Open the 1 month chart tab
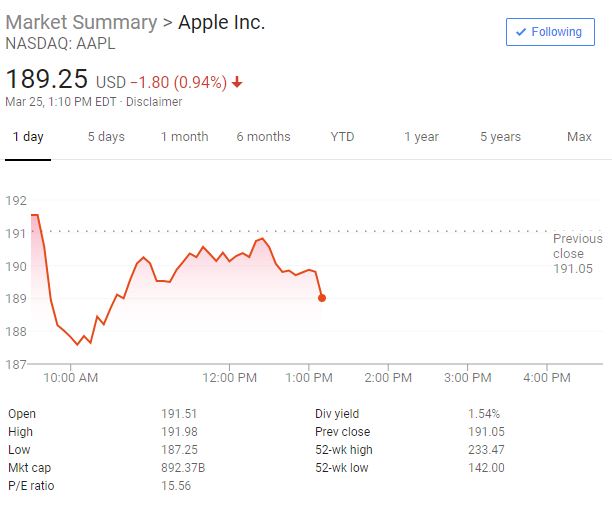Image resolution: width=612 pixels, height=507 pixels. 184,137
